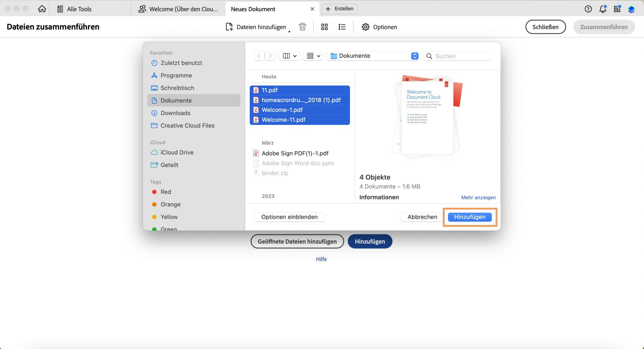The image size is (644, 349).
Task: Click the highlighted Hinzufügen button
Action: (469, 217)
